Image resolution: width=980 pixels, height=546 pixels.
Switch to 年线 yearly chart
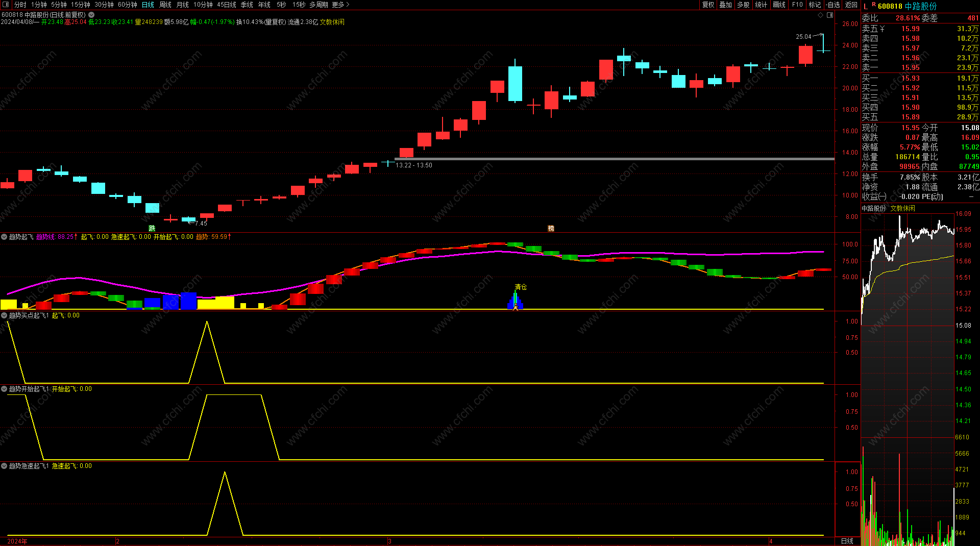click(264, 5)
